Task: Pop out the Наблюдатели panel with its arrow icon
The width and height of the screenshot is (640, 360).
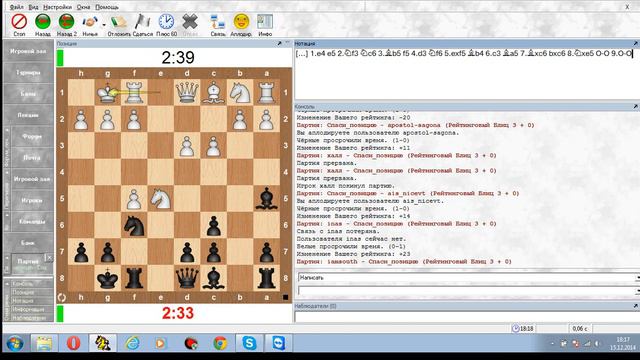Action: 635,306
